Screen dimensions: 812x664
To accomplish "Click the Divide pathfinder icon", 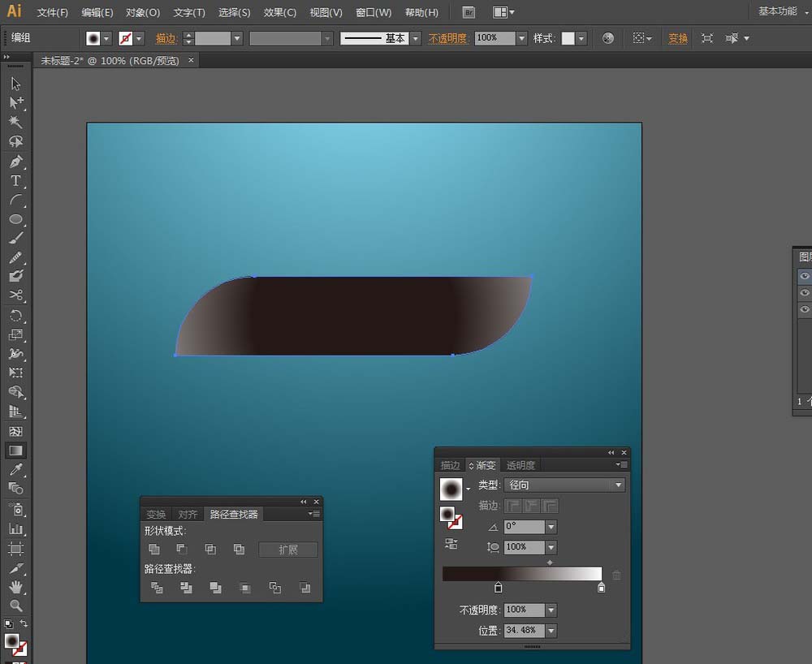I will point(157,588).
